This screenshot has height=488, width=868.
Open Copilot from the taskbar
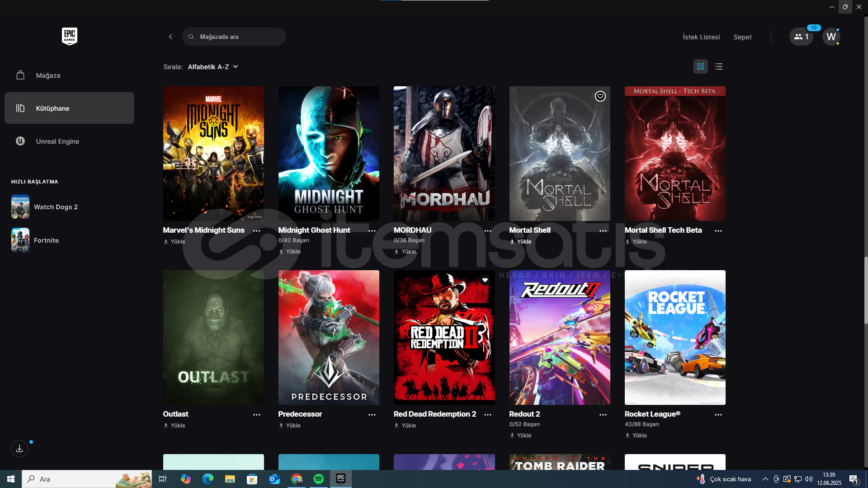tap(185, 479)
